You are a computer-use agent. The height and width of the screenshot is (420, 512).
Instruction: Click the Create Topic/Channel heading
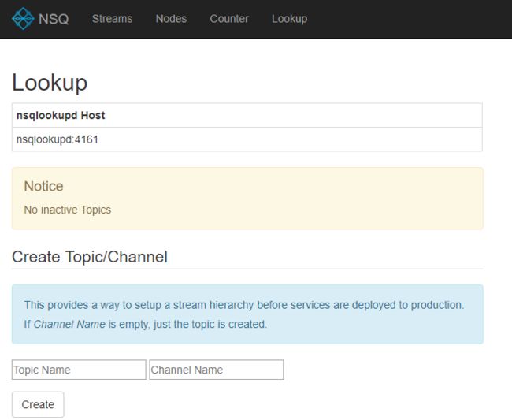(x=90, y=257)
